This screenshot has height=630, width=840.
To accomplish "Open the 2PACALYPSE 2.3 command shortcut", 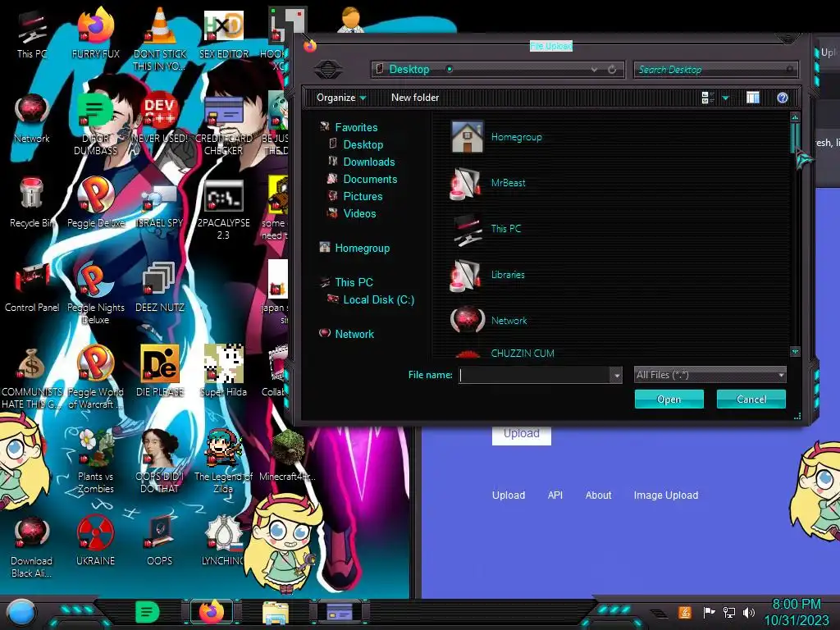I will [223, 209].
